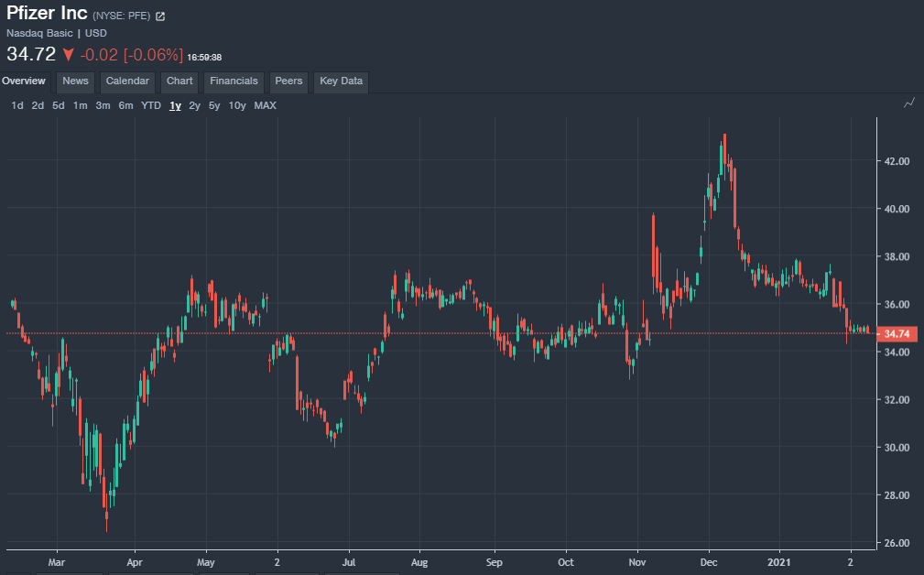
Task: Switch to the News tab
Action: coord(75,81)
